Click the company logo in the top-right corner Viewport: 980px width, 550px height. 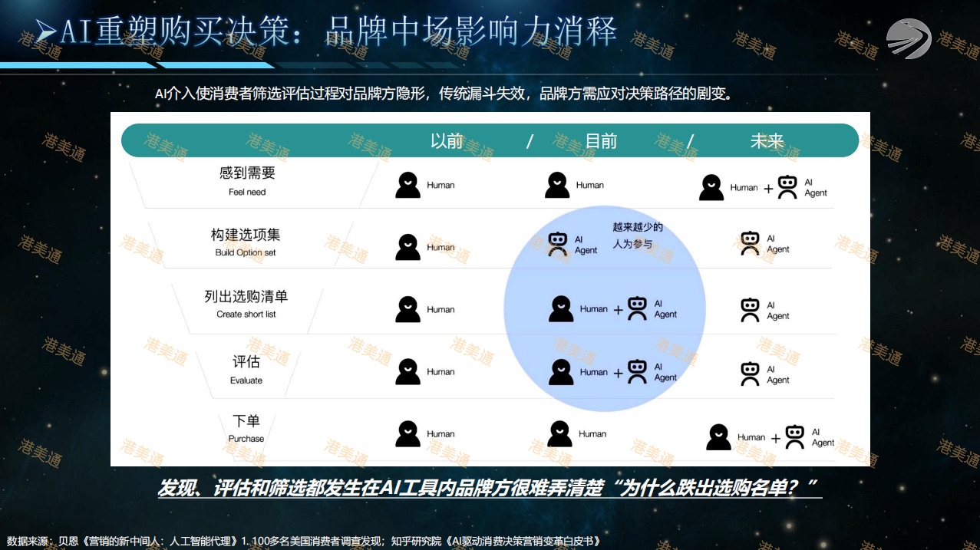[909, 38]
